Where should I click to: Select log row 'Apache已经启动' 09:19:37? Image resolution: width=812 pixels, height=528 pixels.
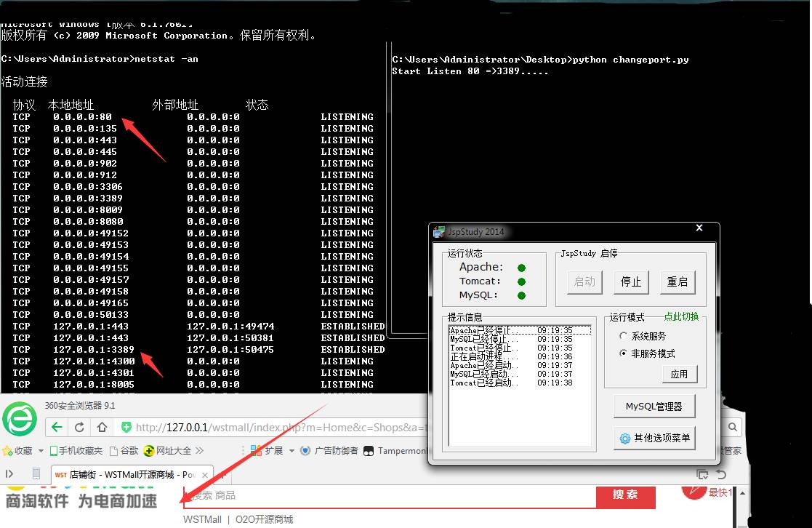[520, 366]
